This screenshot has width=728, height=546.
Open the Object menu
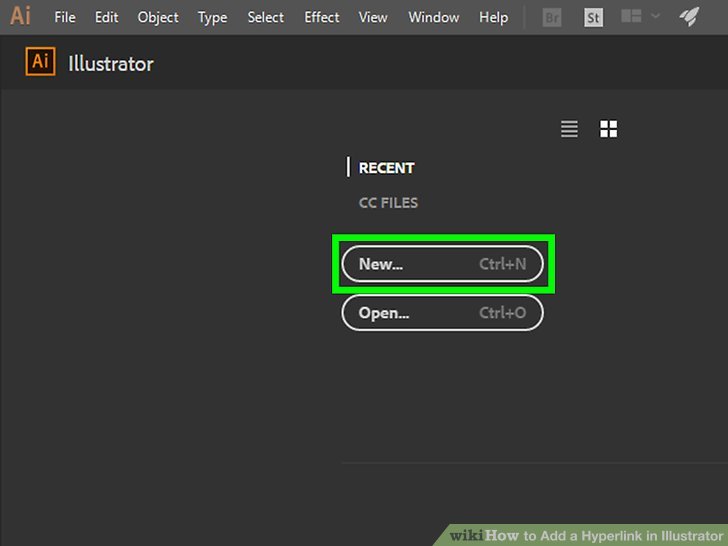pyautogui.click(x=158, y=17)
